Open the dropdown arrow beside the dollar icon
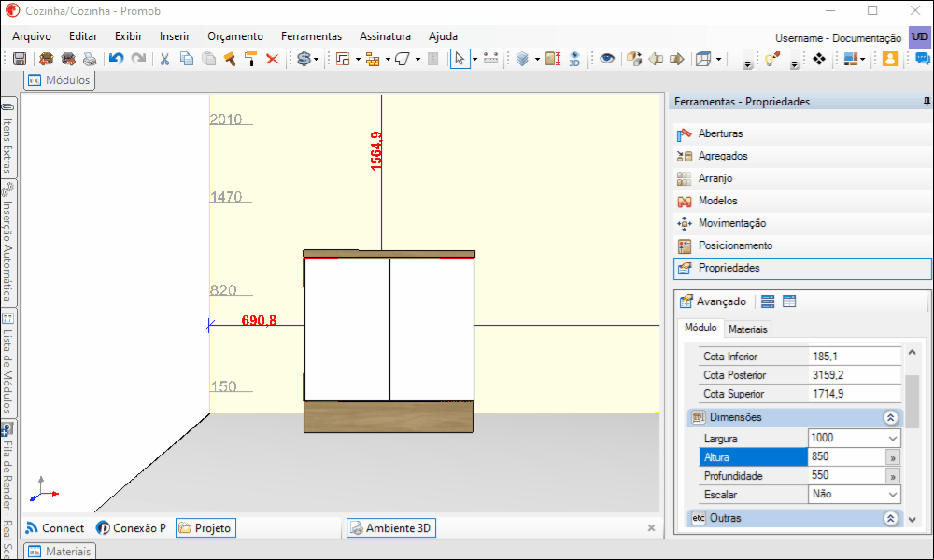 point(317,60)
